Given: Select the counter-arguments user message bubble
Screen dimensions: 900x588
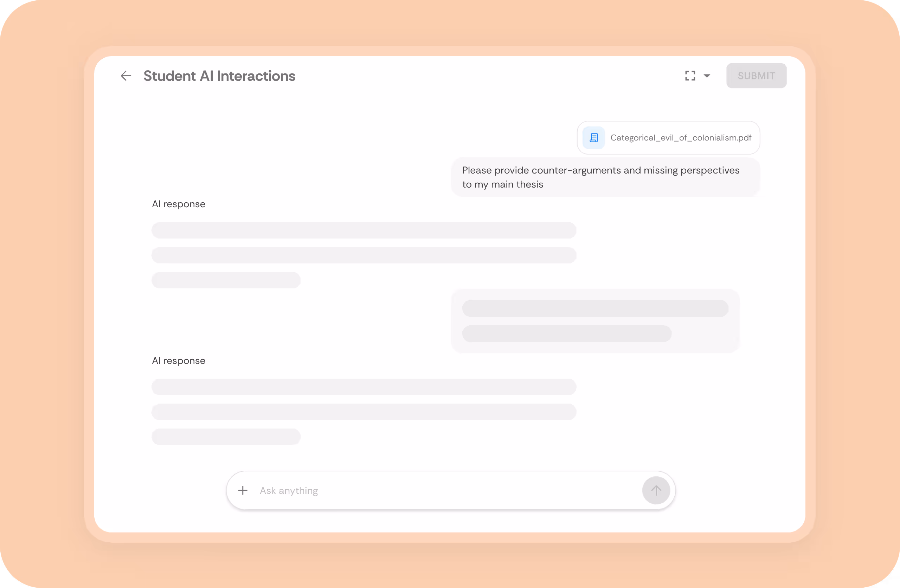Looking at the screenshot, I should click(605, 177).
